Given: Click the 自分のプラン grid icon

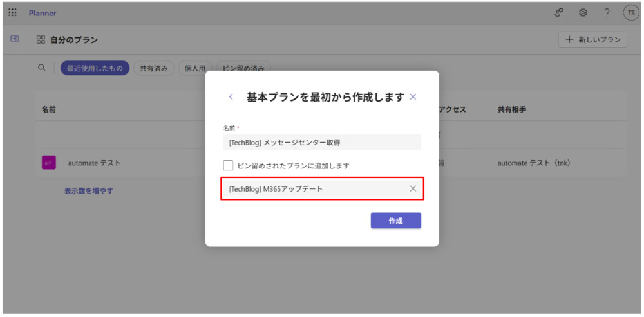Looking at the screenshot, I should (x=40, y=40).
